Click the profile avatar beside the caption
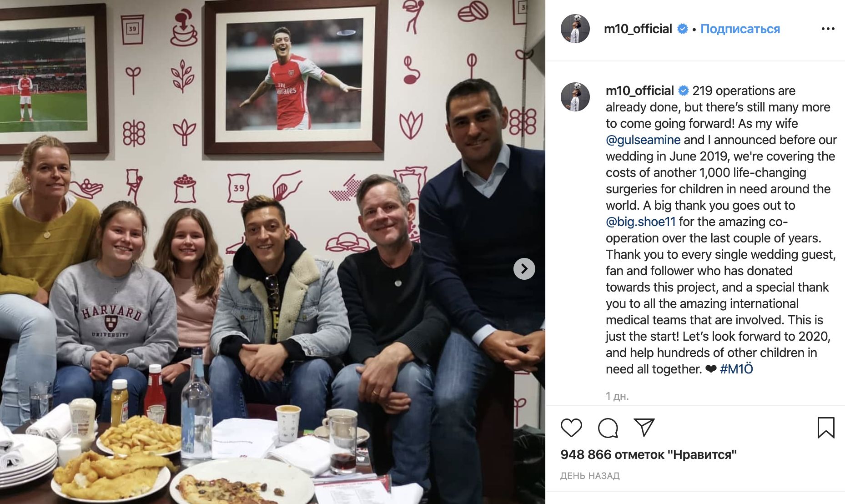Screen dimensions: 845x504 click(x=575, y=97)
